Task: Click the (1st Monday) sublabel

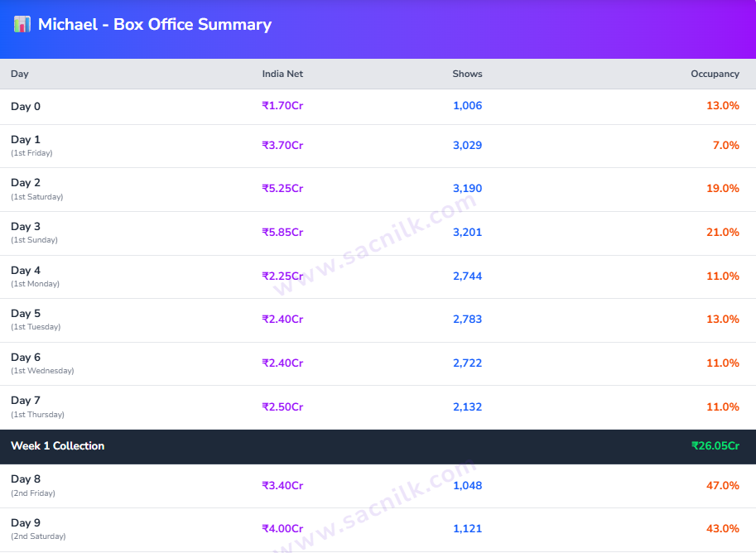Action: click(x=36, y=283)
